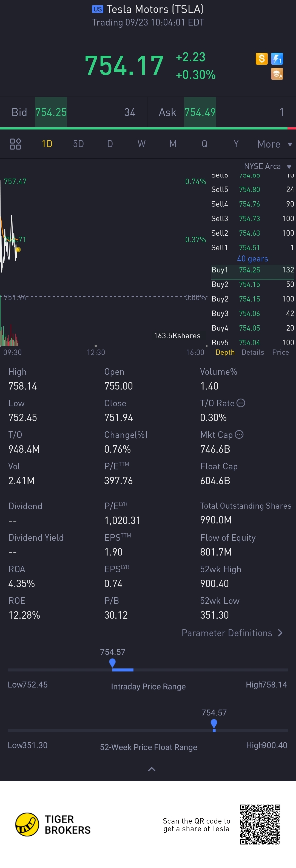Tap the main price 754.17
Image resolution: width=296 pixels, height=868 pixels.
[124, 65]
